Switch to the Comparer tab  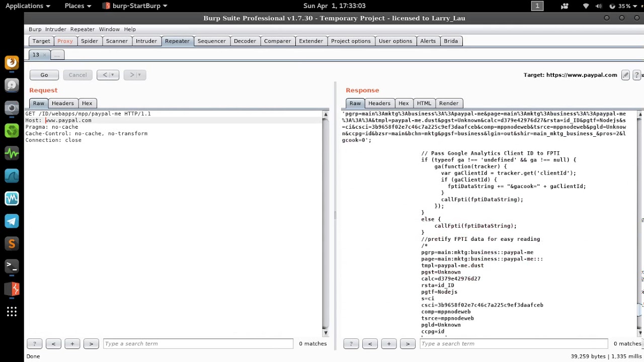[277, 41]
